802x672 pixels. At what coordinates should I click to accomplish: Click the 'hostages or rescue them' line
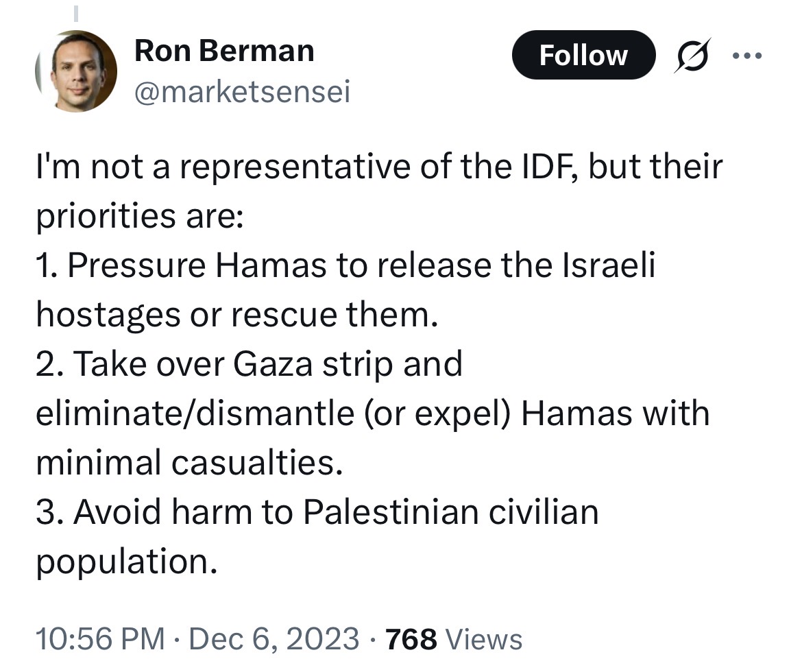click(236, 314)
